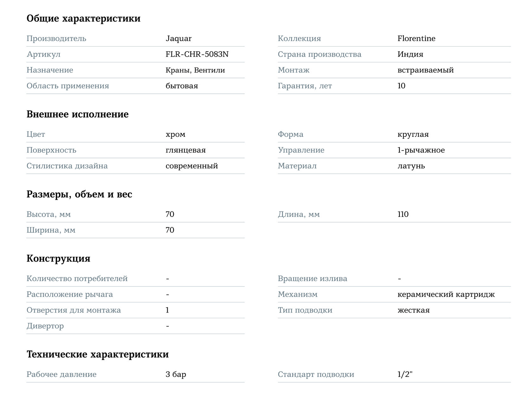Click the Jaquar manufacturer value
Screen dimensions: 532x404
[178, 39]
